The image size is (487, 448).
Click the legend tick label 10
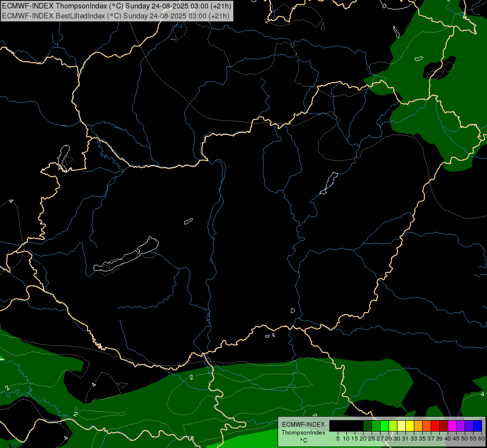[x=346, y=439]
